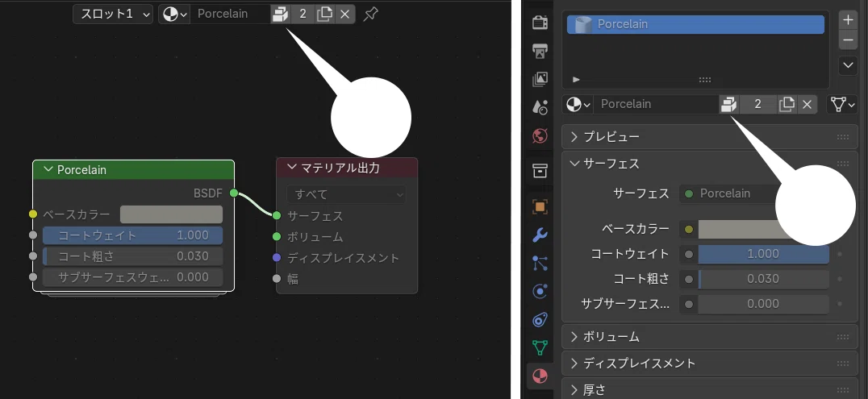Toggle animate dot beside サブサーフェス in properties
The image size is (868, 399).
pyautogui.click(x=841, y=304)
